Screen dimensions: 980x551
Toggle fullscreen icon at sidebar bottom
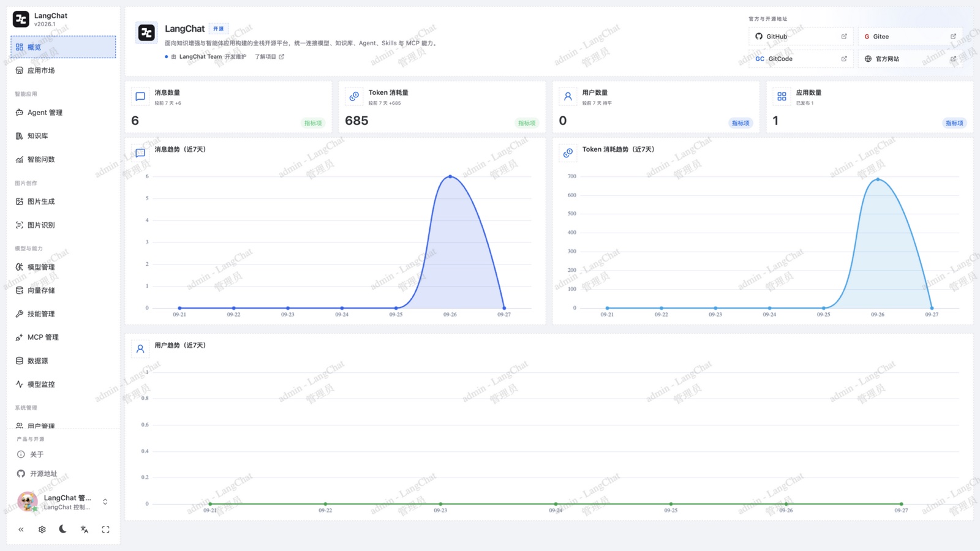point(105,530)
